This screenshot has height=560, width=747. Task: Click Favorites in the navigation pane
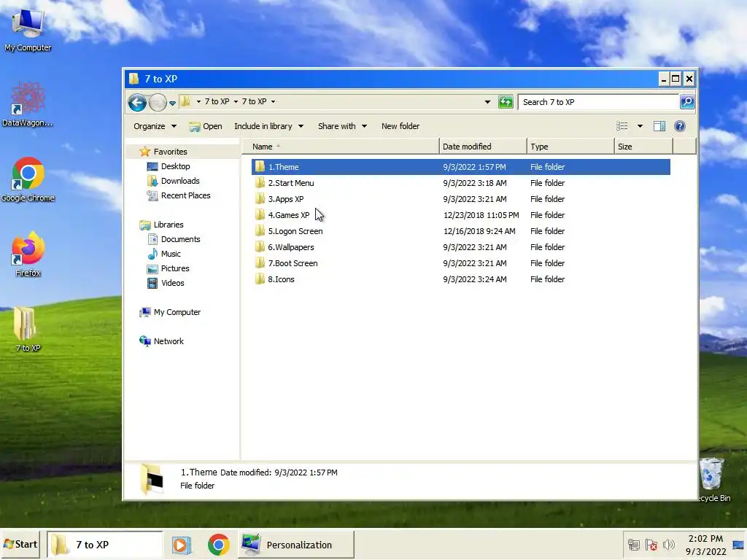170,152
